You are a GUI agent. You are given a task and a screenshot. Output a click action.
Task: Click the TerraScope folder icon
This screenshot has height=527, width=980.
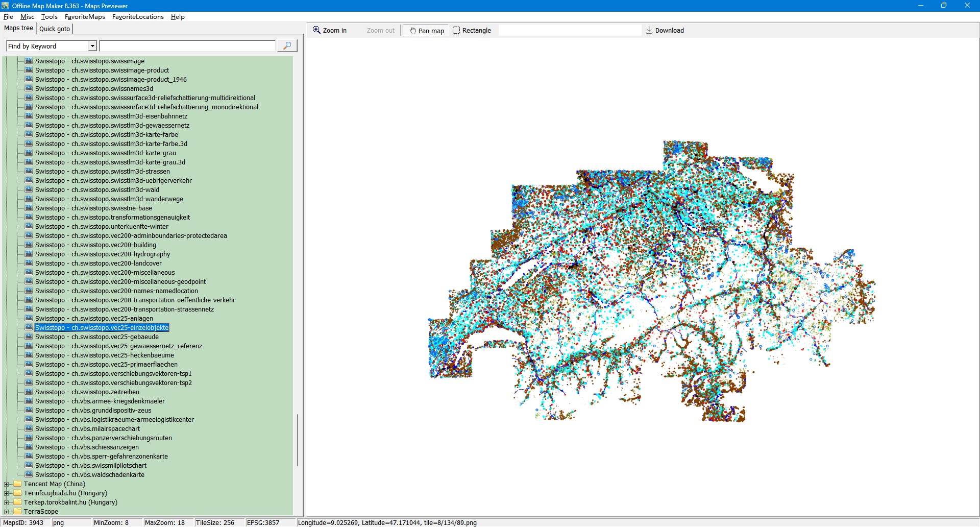coord(17,512)
